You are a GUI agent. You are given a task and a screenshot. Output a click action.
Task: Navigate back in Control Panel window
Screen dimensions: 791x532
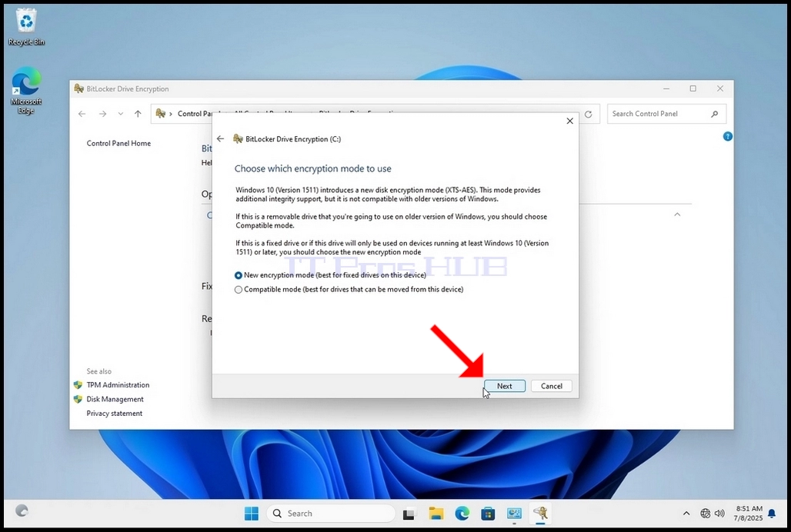point(82,114)
